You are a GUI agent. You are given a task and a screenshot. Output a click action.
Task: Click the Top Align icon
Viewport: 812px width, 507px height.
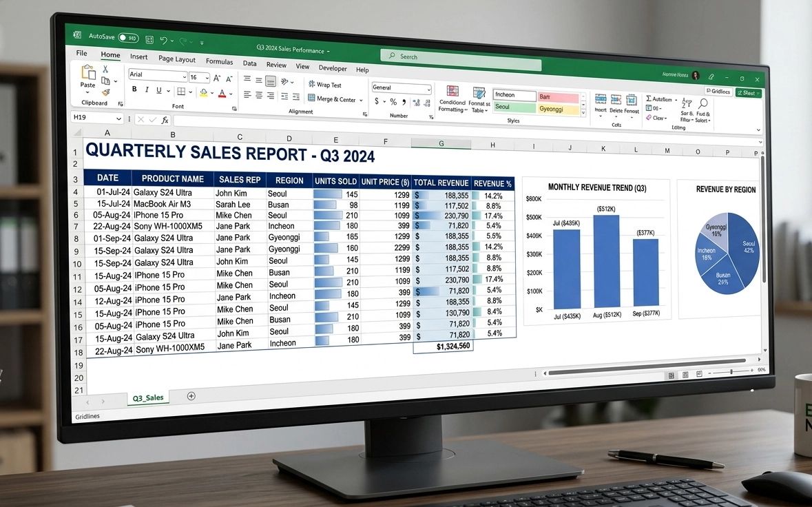[247, 79]
